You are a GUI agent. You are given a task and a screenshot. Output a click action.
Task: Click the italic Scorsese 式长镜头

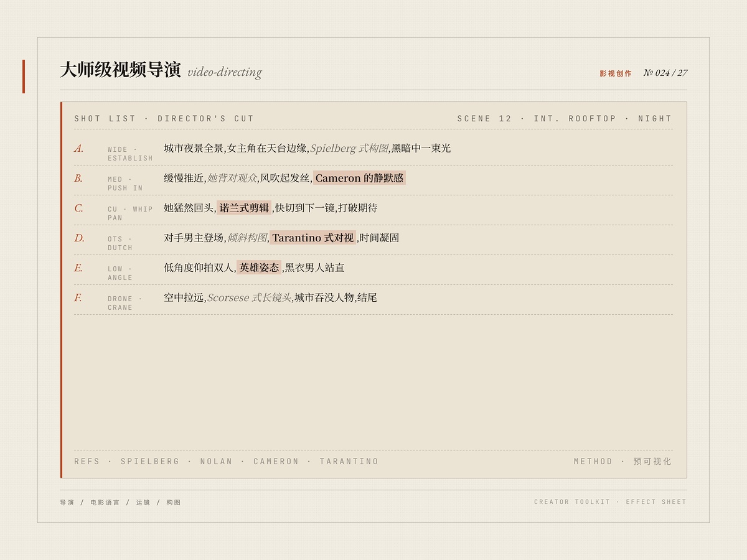pos(250,297)
